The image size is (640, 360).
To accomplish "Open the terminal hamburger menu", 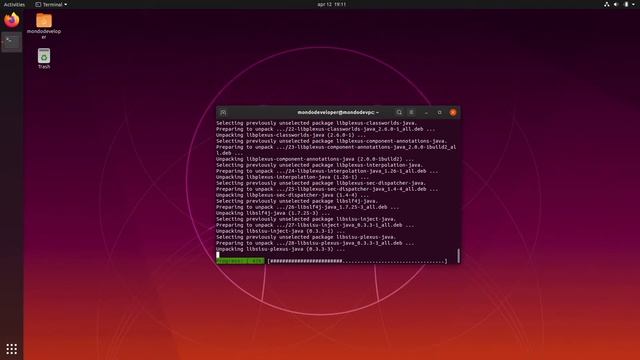I will click(x=411, y=112).
